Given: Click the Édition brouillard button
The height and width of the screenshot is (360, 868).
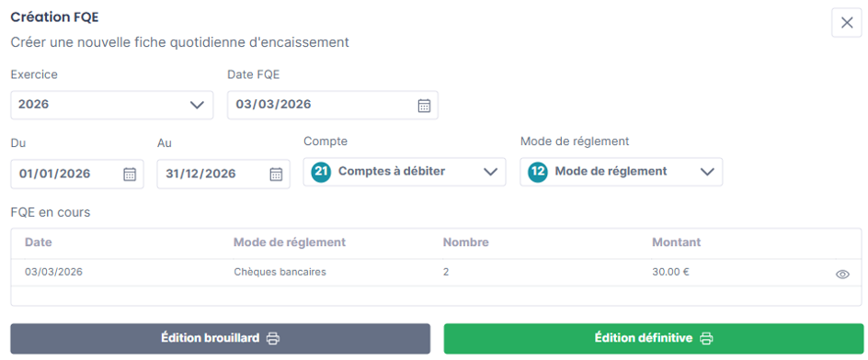Looking at the screenshot, I should pyautogui.click(x=221, y=339).
